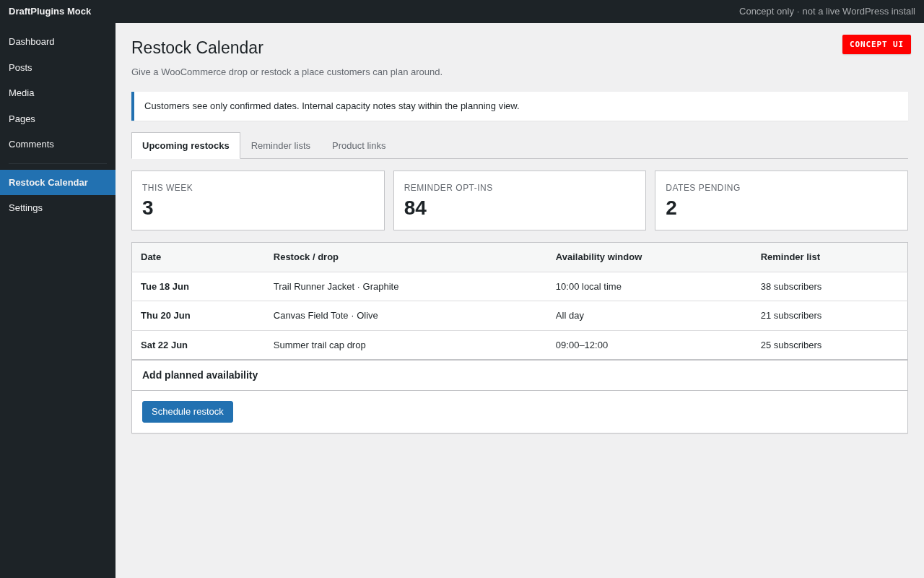
Task: Switch to Upcoming restocks tab
Action: pos(186,146)
